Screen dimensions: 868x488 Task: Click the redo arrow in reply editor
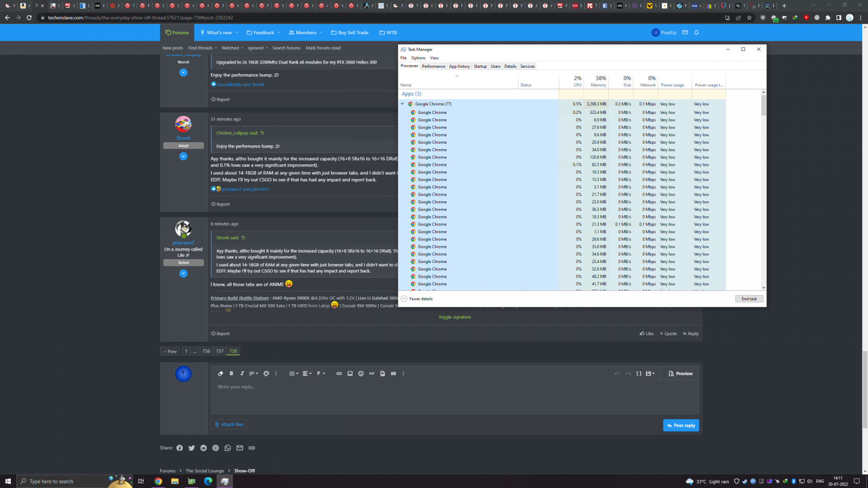628,374
